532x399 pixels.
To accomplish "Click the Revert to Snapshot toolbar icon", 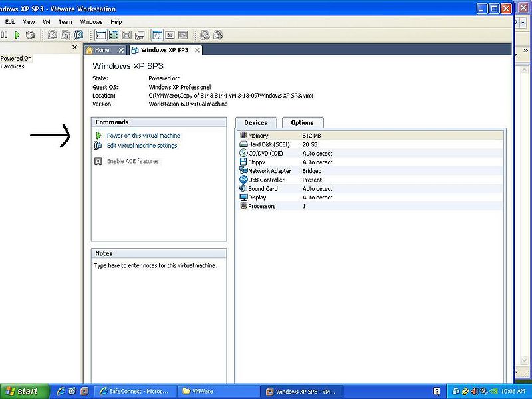I will (65, 35).
